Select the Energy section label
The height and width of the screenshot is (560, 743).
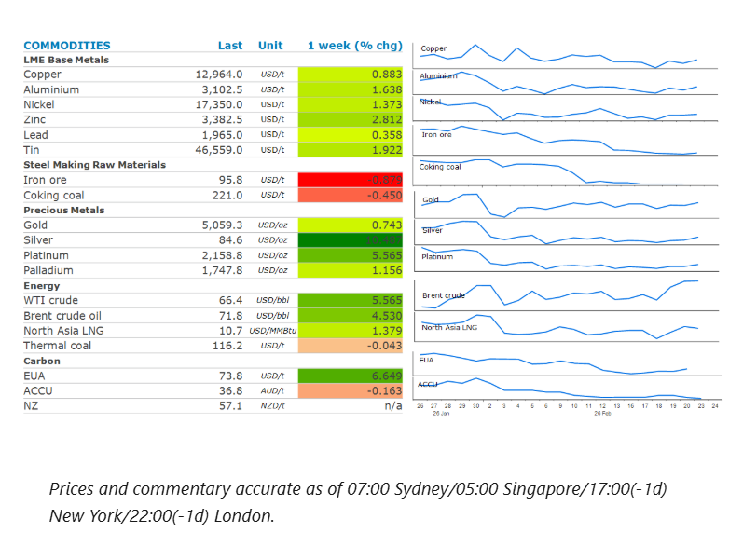click(x=42, y=286)
